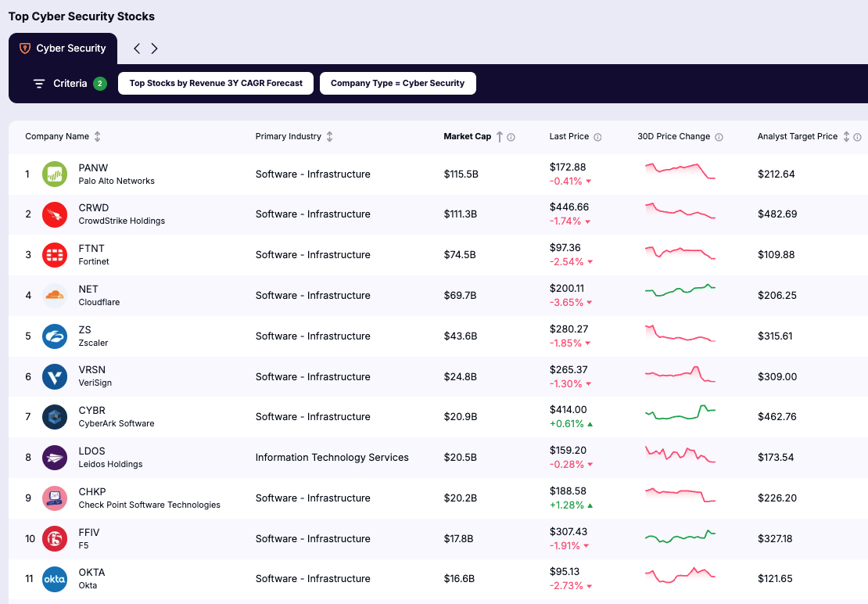The image size is (868, 604).
Task: Select the Check Point Software Technologies name
Action: 149,505
